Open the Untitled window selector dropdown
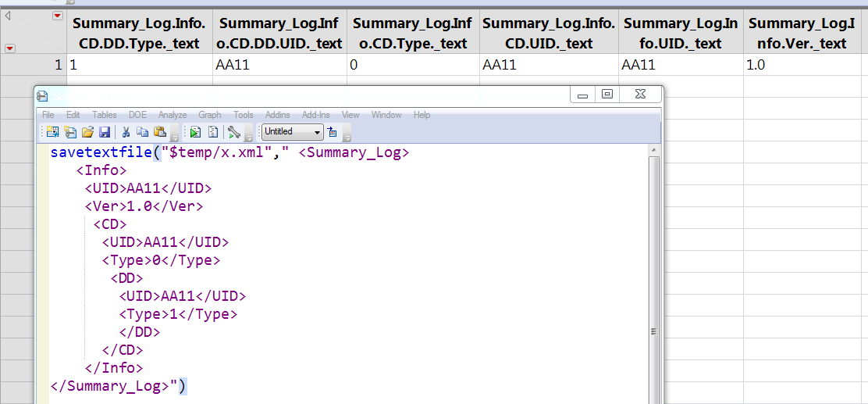The height and width of the screenshot is (404, 868). pyautogui.click(x=293, y=132)
